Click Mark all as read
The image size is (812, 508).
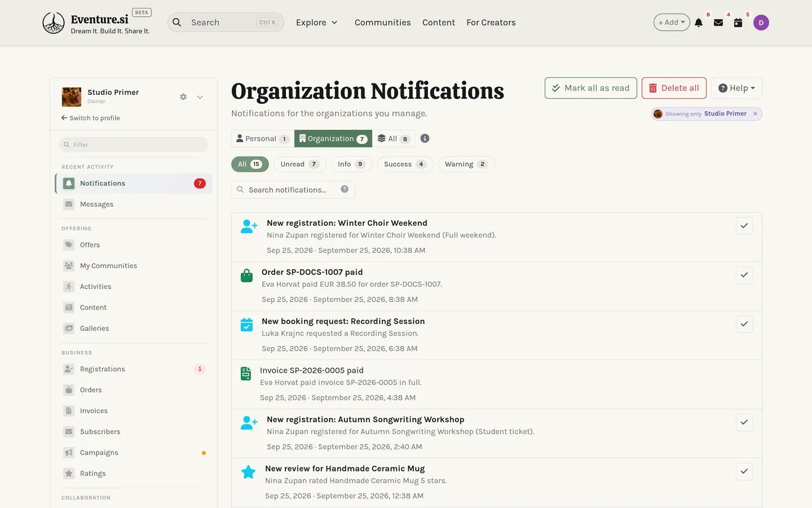591,88
